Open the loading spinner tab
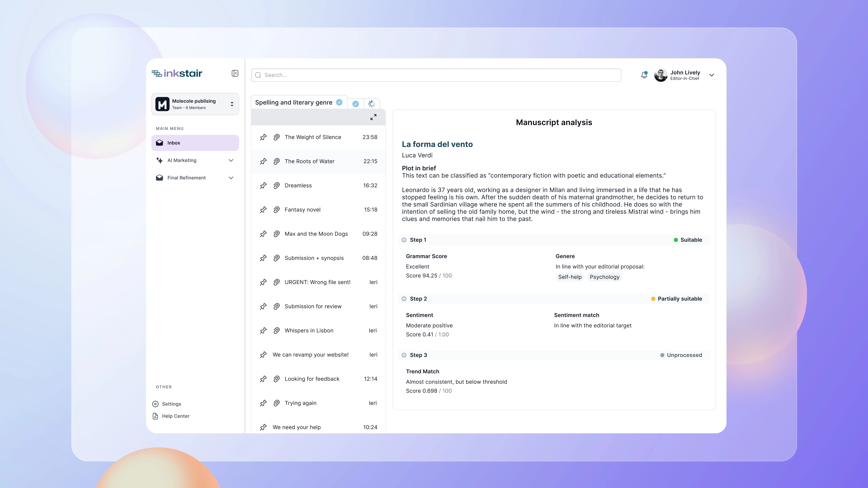 point(372,104)
